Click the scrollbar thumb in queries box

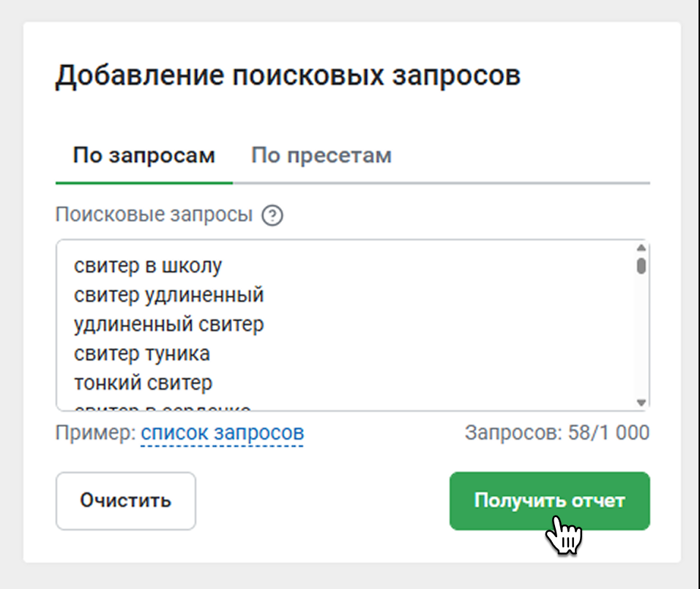tap(641, 265)
